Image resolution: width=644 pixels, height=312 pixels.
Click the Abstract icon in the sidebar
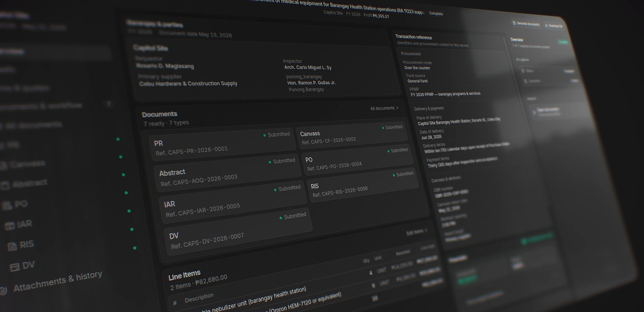click(x=5, y=185)
